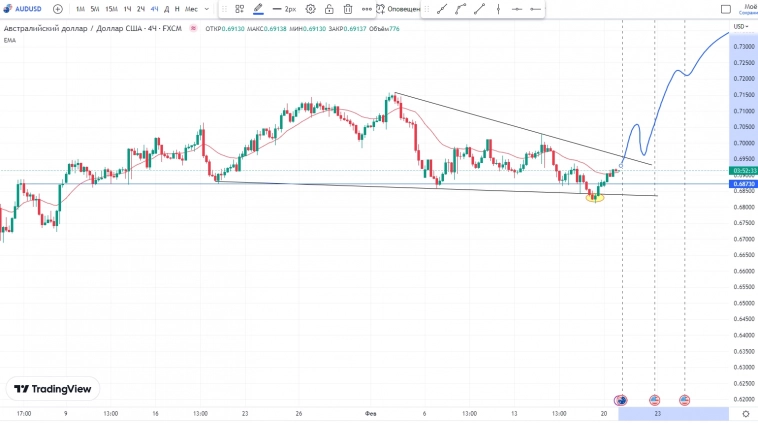Switch to the 1M timeframe
Image resolution: width=758 pixels, height=423 pixels.
click(80, 9)
